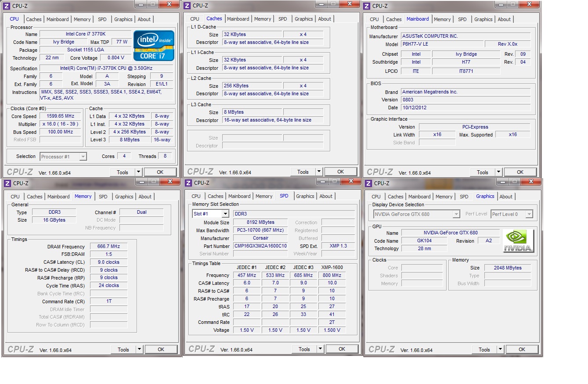
Task: Click the Intel Core i7 3770K name field
Action: click(x=85, y=34)
